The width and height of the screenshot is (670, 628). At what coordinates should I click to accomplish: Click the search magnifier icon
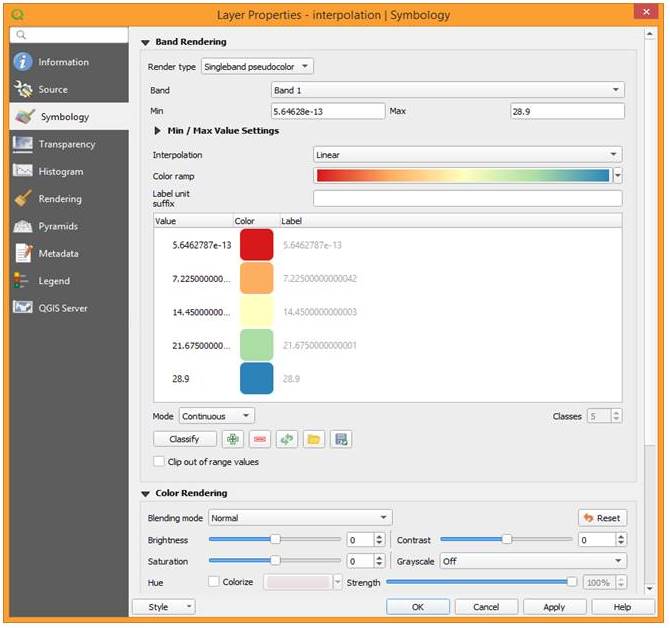coord(21,35)
